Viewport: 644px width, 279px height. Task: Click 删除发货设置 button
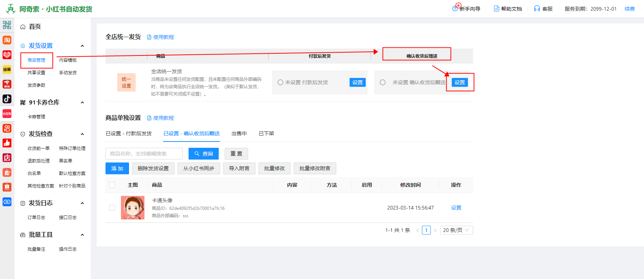(x=153, y=168)
